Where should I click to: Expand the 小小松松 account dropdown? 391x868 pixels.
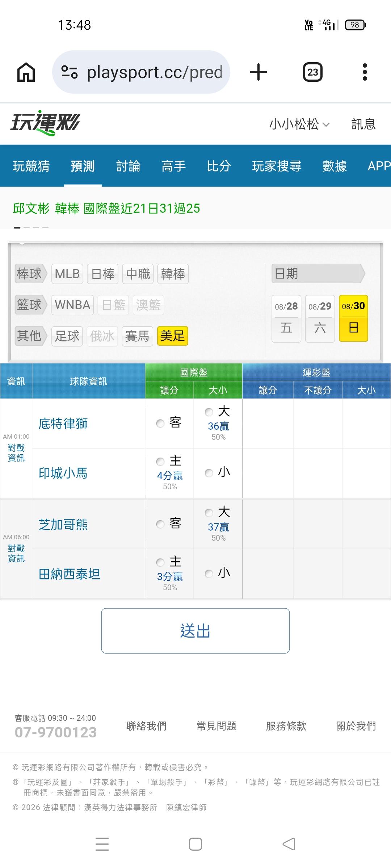tap(299, 124)
